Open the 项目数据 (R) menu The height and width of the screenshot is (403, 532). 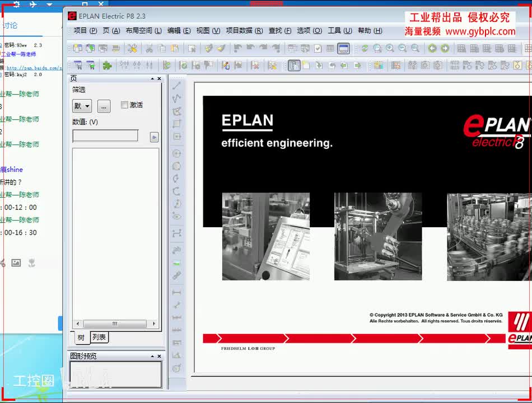pos(244,31)
